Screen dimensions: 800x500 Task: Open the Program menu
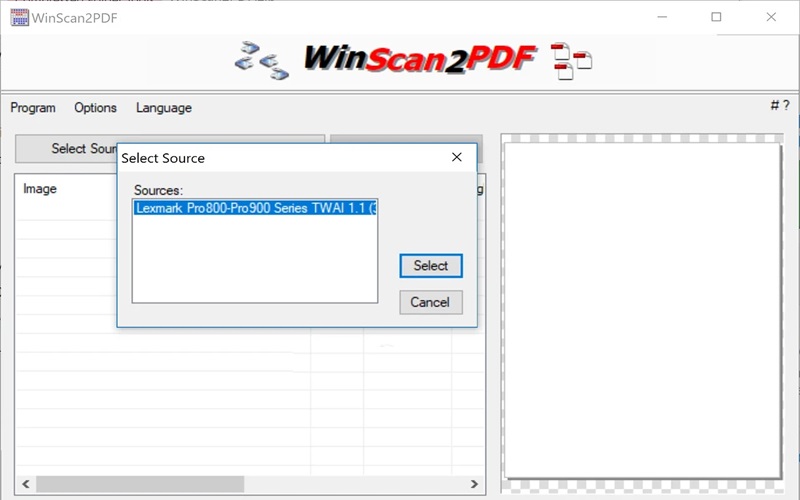33,108
